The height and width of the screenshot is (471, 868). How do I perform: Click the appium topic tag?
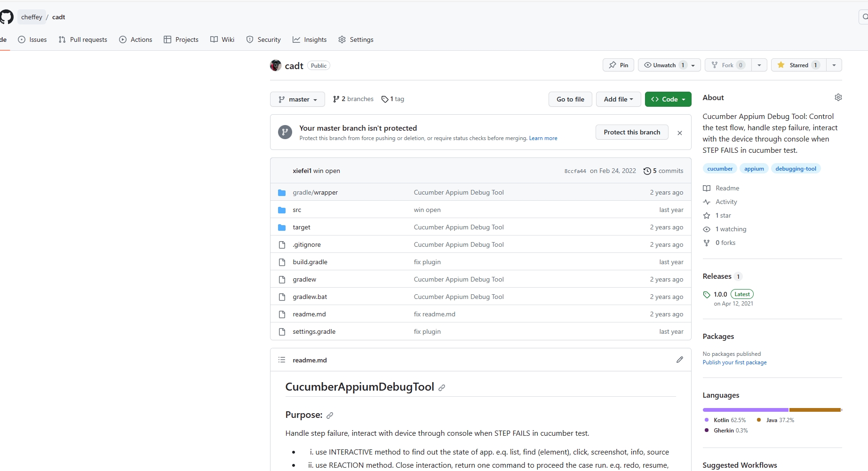tap(754, 169)
